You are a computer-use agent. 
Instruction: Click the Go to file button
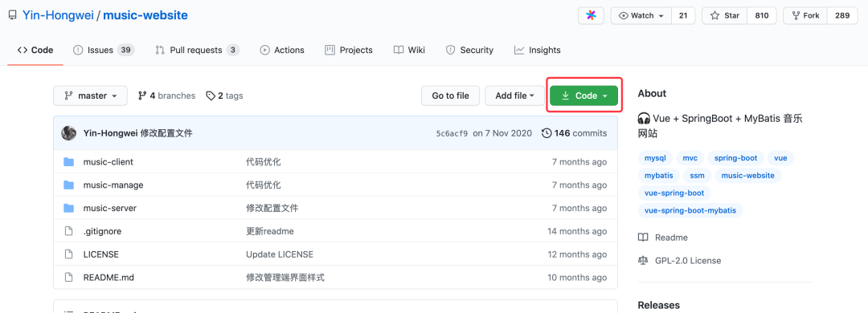451,96
